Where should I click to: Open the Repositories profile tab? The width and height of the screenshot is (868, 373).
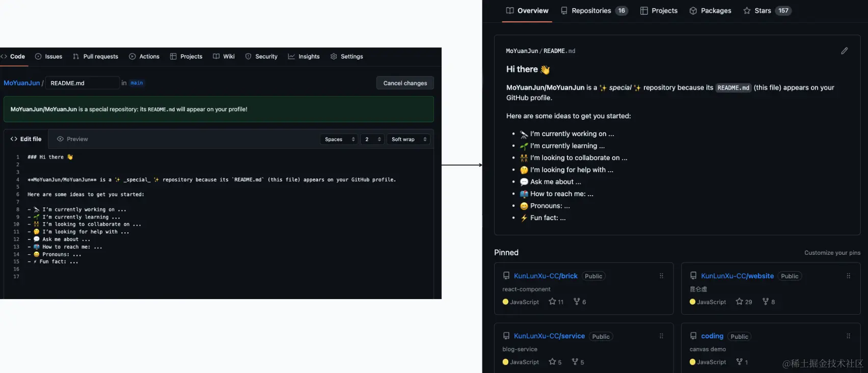[x=594, y=11]
